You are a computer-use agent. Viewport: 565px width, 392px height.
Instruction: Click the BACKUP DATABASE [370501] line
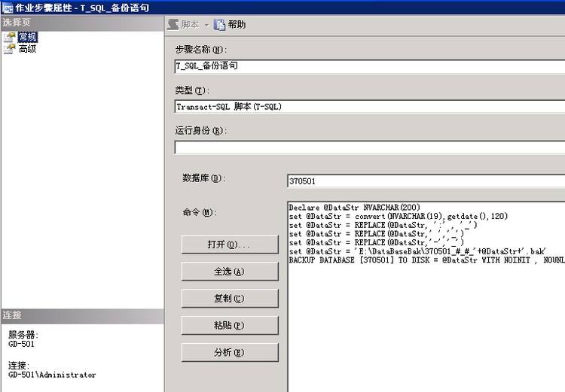(426, 260)
